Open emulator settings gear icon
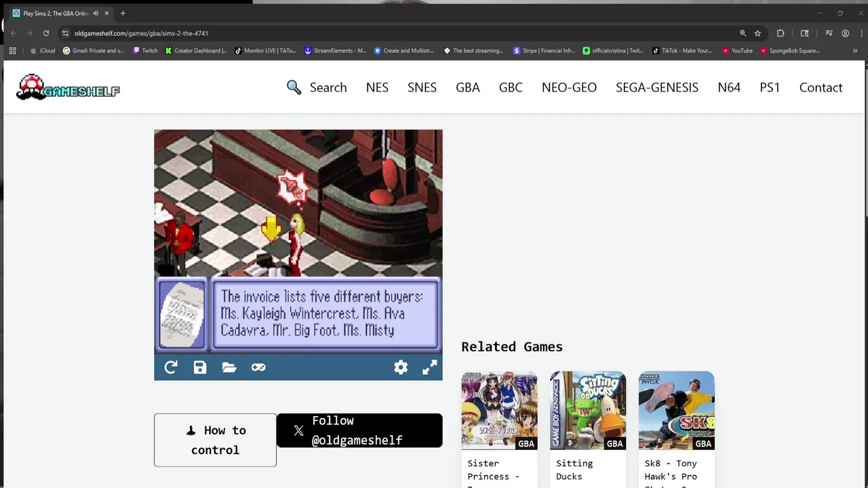The width and height of the screenshot is (868, 488). pyautogui.click(x=401, y=367)
